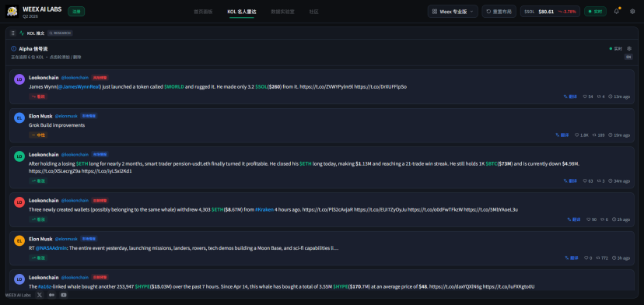Translate the James Wynn rug post

click(x=570, y=96)
